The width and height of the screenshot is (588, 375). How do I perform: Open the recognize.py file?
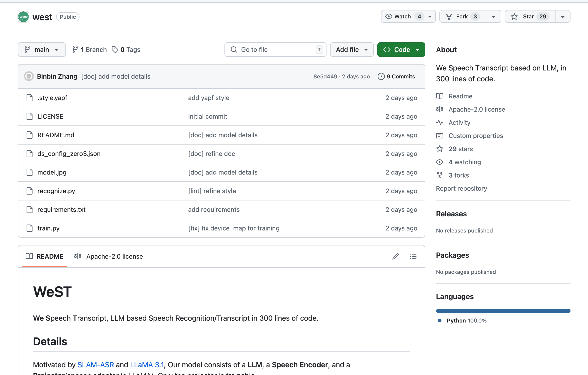pyautogui.click(x=56, y=191)
